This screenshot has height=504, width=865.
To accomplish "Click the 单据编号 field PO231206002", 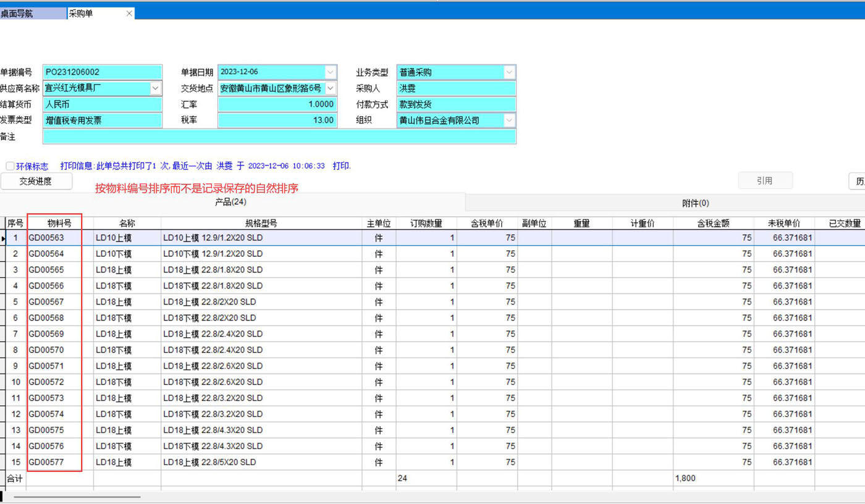I will [x=102, y=72].
